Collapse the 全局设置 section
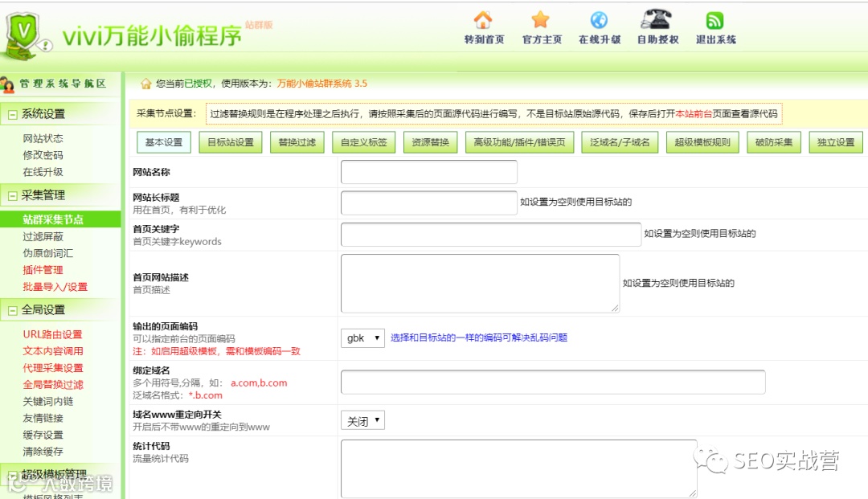The height and width of the screenshot is (499, 868). pyautogui.click(x=12, y=311)
